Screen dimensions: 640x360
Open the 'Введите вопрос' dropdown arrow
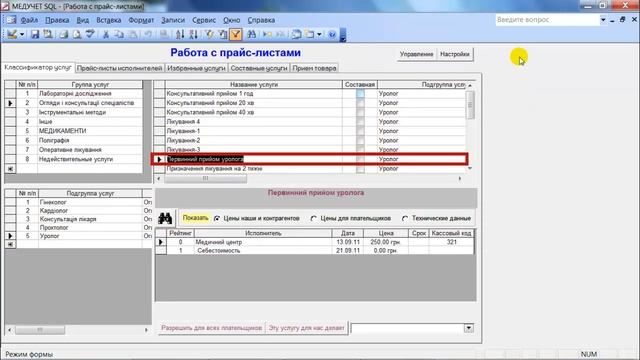click(x=603, y=20)
